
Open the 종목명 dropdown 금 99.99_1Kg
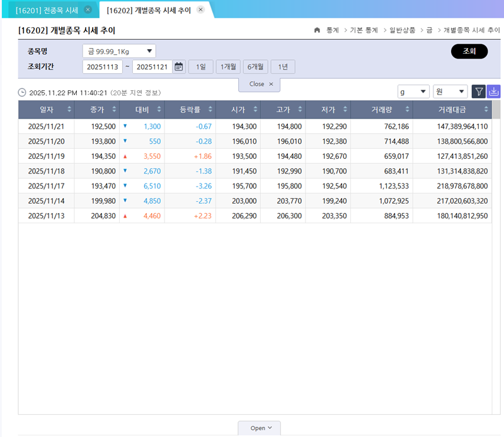119,51
